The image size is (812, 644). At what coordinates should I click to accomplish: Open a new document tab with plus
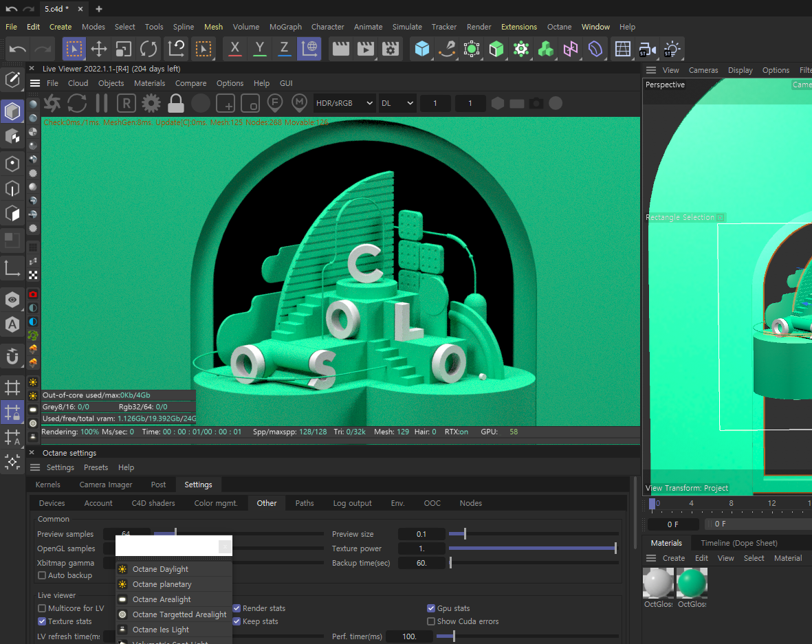pos(99,9)
